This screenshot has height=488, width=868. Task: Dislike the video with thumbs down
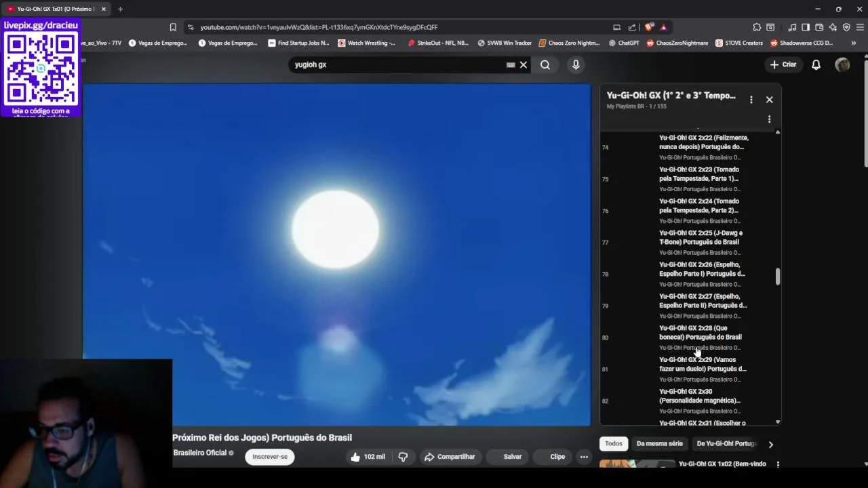coord(403,457)
